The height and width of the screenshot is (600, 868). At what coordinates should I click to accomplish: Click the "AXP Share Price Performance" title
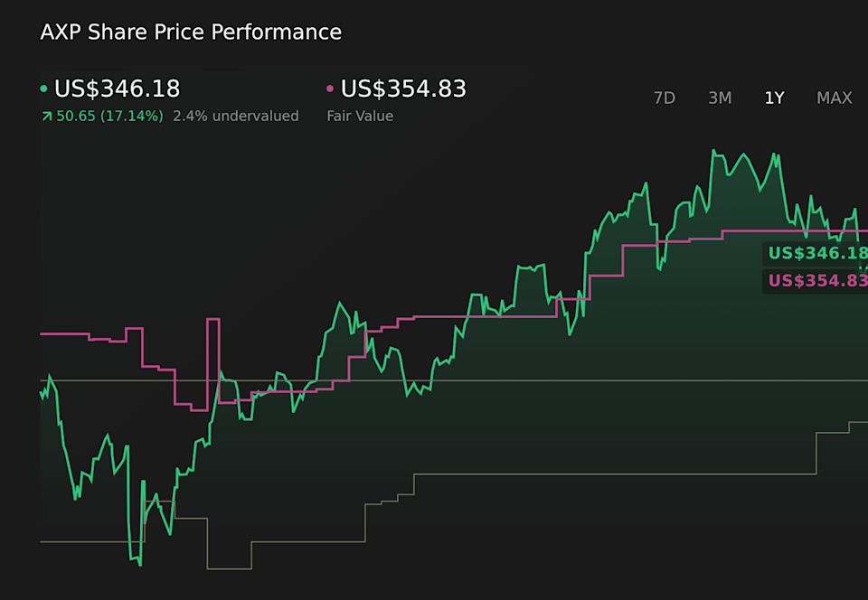[191, 33]
